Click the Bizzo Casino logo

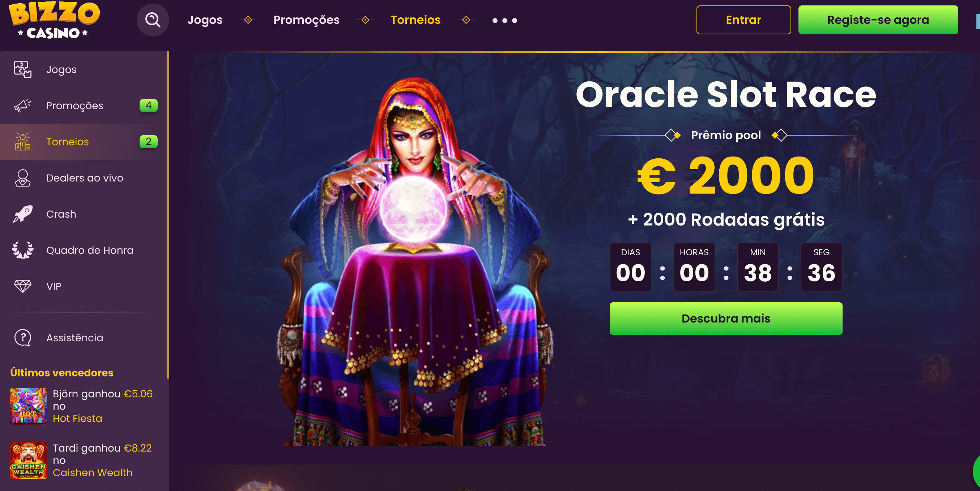[x=54, y=21]
